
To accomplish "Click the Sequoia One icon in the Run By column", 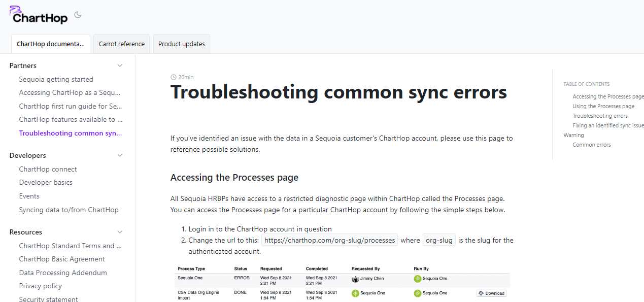I will (418, 279).
